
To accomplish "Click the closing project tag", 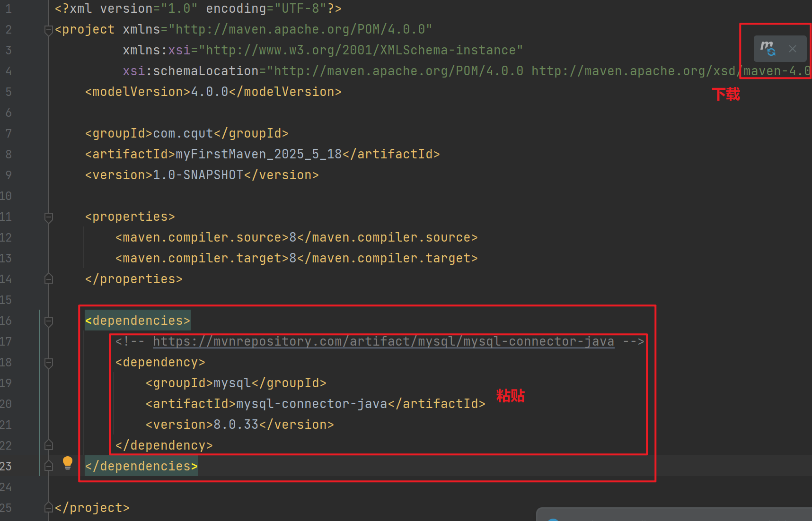I will [x=92, y=508].
